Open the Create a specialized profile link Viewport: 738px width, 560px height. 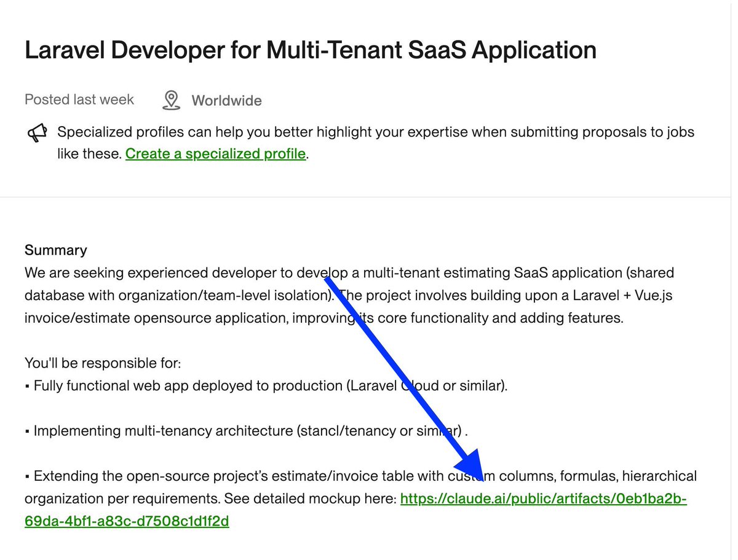point(215,154)
